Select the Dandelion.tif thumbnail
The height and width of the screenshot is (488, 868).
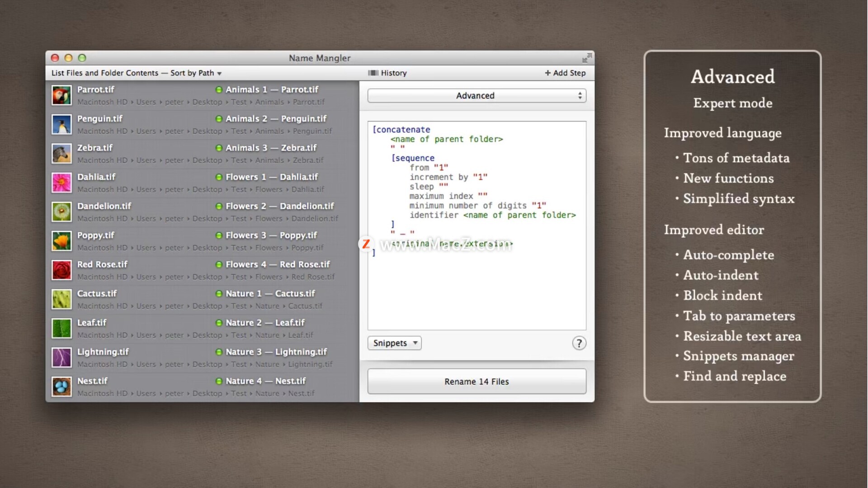(x=61, y=212)
